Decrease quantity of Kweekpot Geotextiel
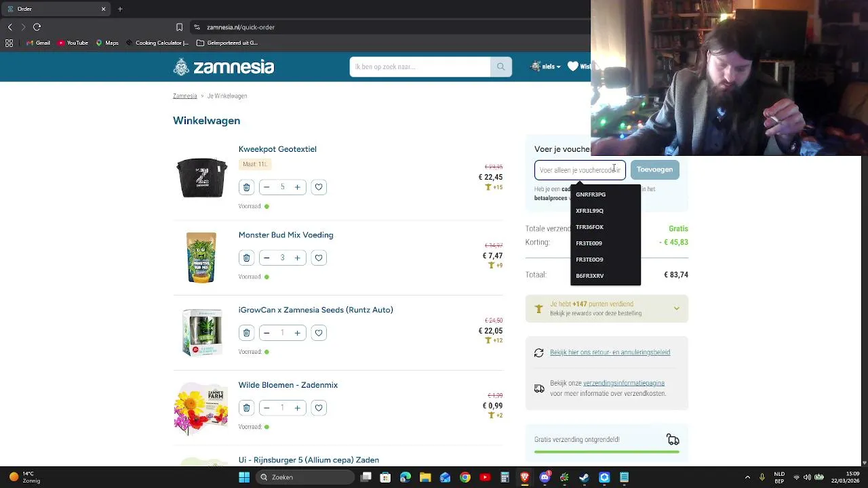Image resolution: width=868 pixels, height=488 pixels. click(x=267, y=187)
